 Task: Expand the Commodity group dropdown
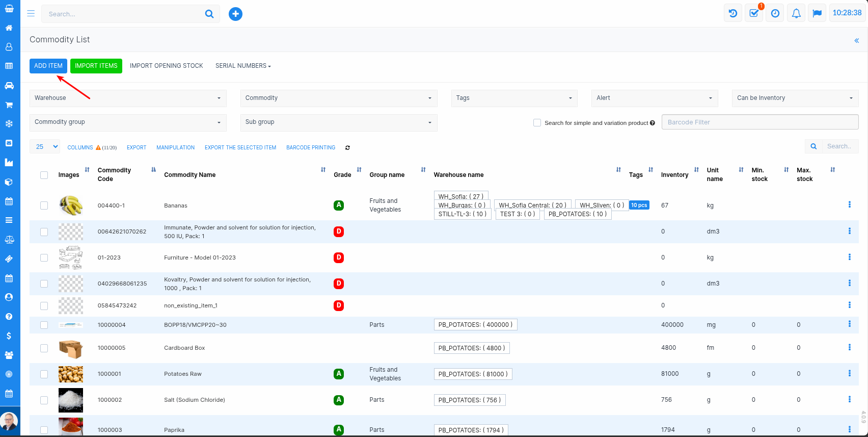(128, 122)
